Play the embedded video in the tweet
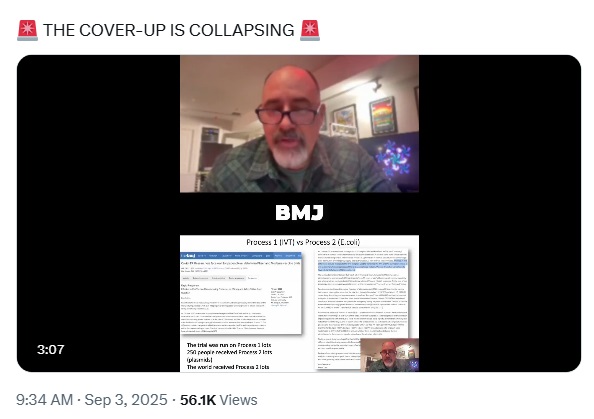The height and width of the screenshot is (419, 594). pyautogui.click(x=299, y=213)
